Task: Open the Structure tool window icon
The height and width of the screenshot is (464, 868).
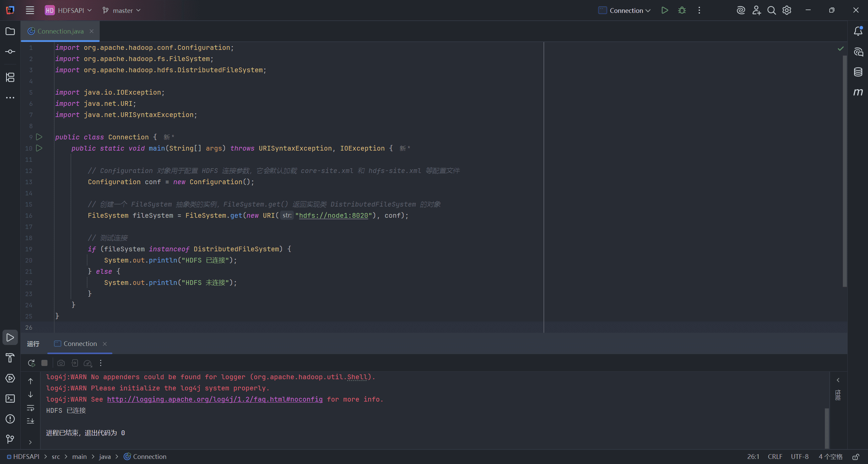Action: coord(10,77)
